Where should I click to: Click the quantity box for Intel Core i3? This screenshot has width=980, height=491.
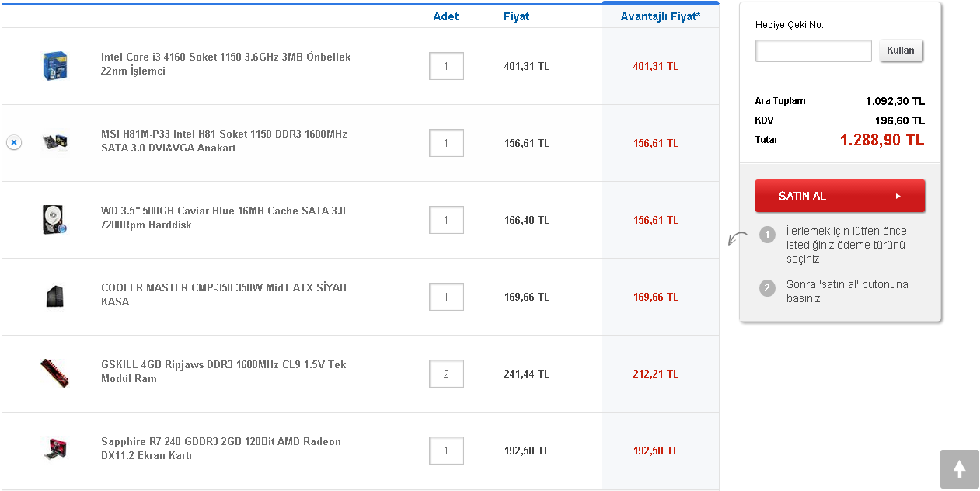click(x=446, y=66)
